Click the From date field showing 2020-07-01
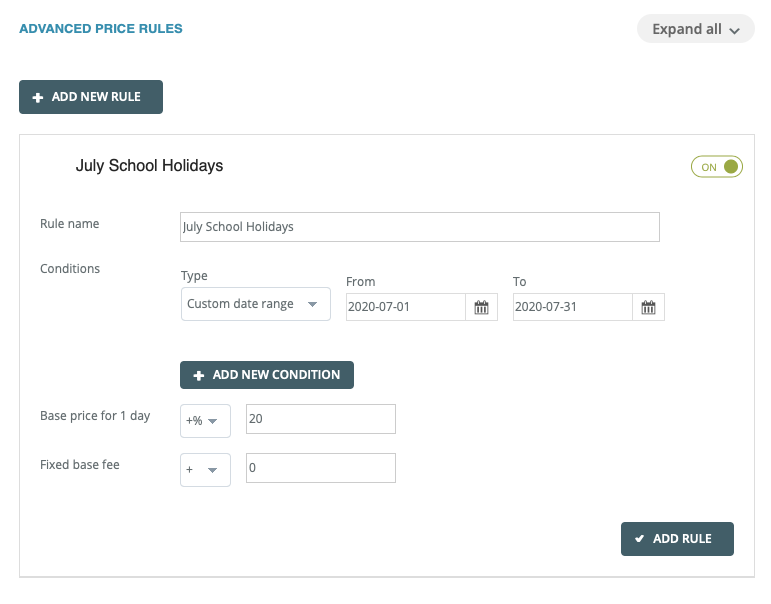 [x=405, y=307]
